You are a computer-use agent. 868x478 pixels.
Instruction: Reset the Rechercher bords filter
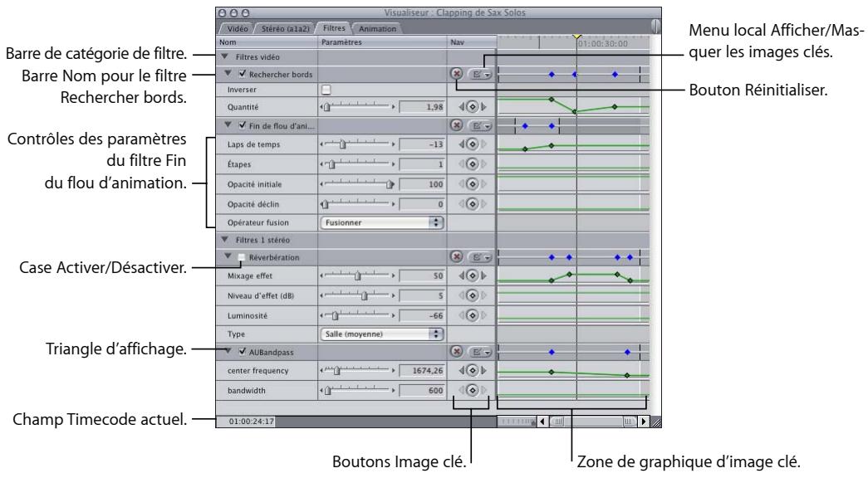click(456, 74)
